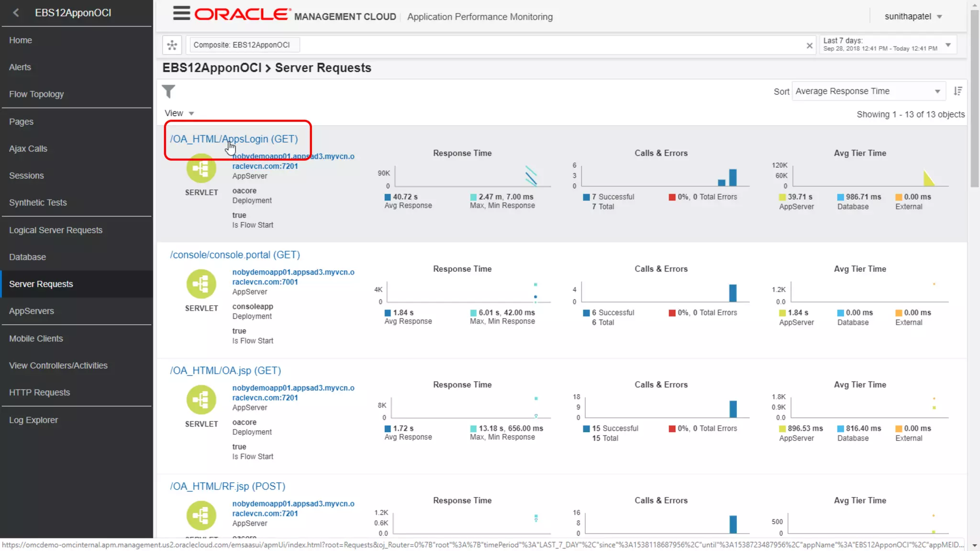The height and width of the screenshot is (551, 980).
Task: Click console.portal 0% Total Errors red swatch
Action: pyautogui.click(x=672, y=313)
